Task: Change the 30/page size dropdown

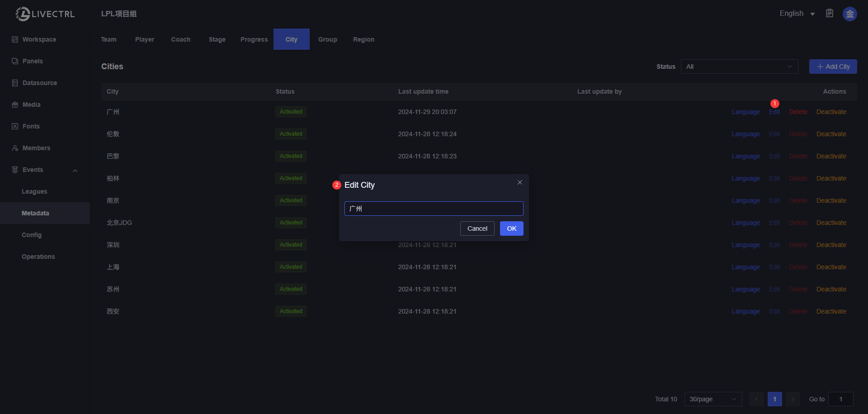Action: [713, 399]
